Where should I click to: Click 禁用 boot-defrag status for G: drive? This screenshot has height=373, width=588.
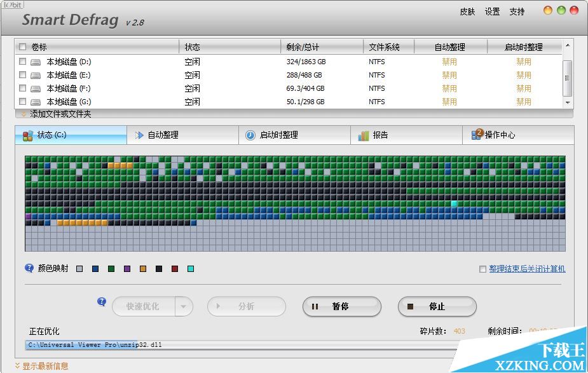[x=524, y=102]
